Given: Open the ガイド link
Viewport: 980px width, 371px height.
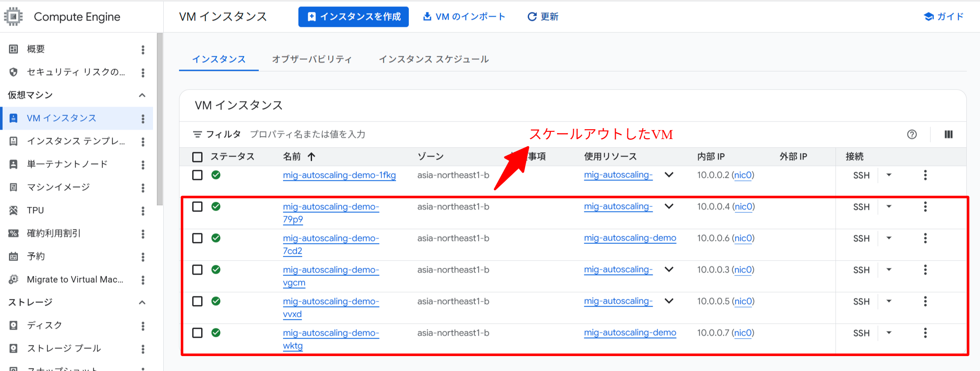Looking at the screenshot, I should click(x=944, y=17).
